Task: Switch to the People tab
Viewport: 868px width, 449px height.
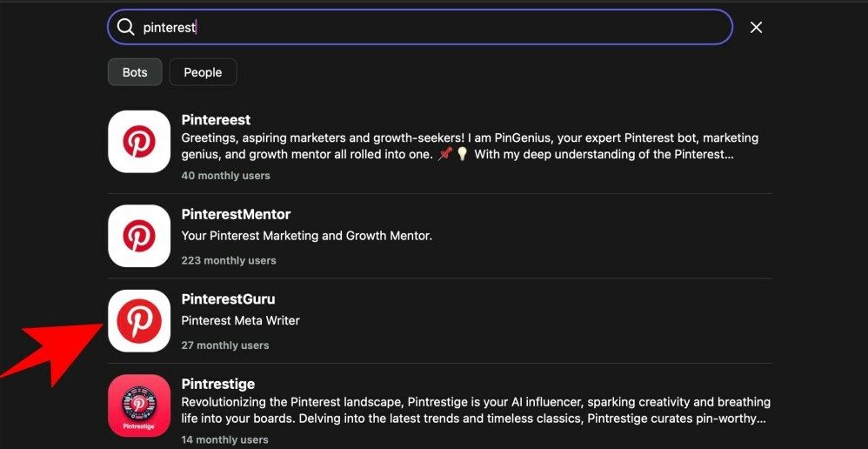Action: tap(203, 72)
